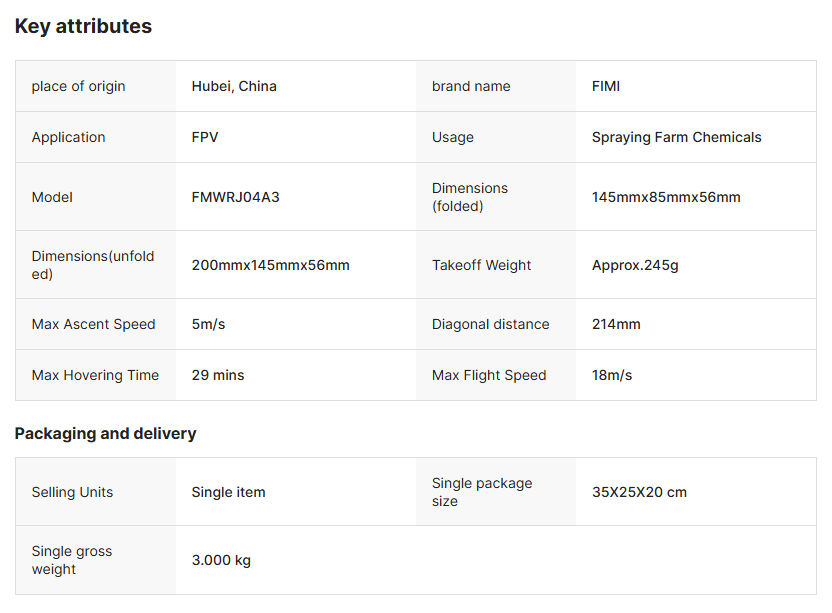This screenshot has width=832, height=613.
Task: Click package size value 35X25X20 cm
Action: (639, 492)
